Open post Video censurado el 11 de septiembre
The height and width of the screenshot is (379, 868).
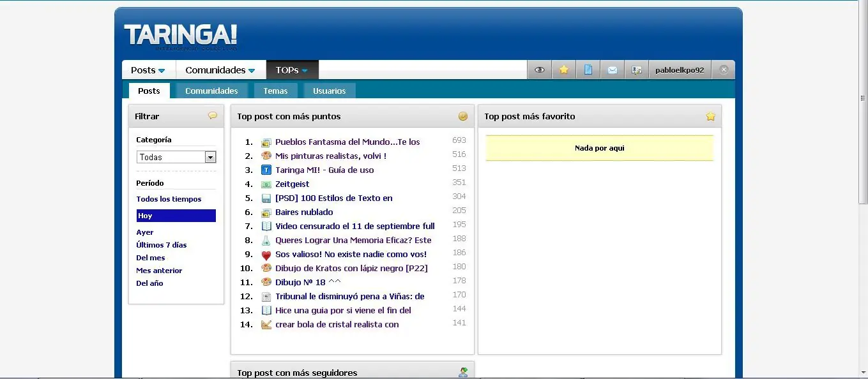point(355,226)
